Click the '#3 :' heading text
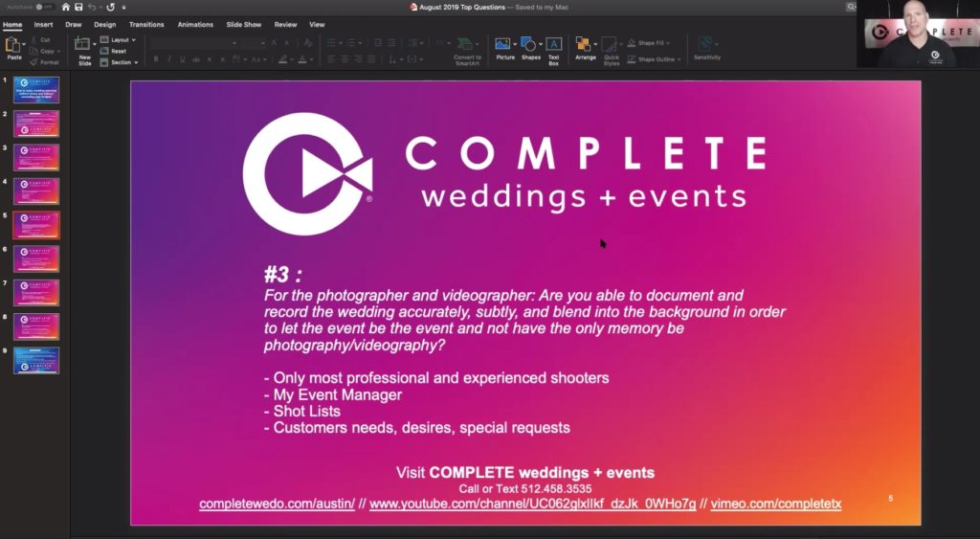980x539 pixels. (283, 275)
